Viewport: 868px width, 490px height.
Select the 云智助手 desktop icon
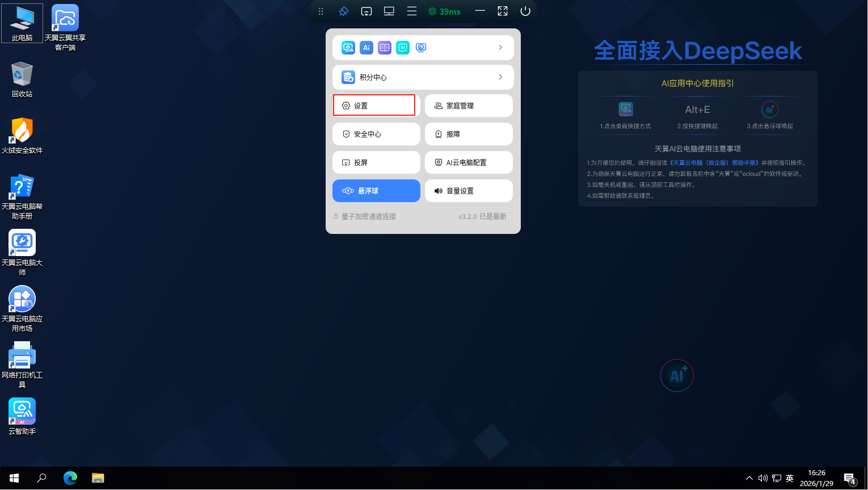[x=22, y=417]
